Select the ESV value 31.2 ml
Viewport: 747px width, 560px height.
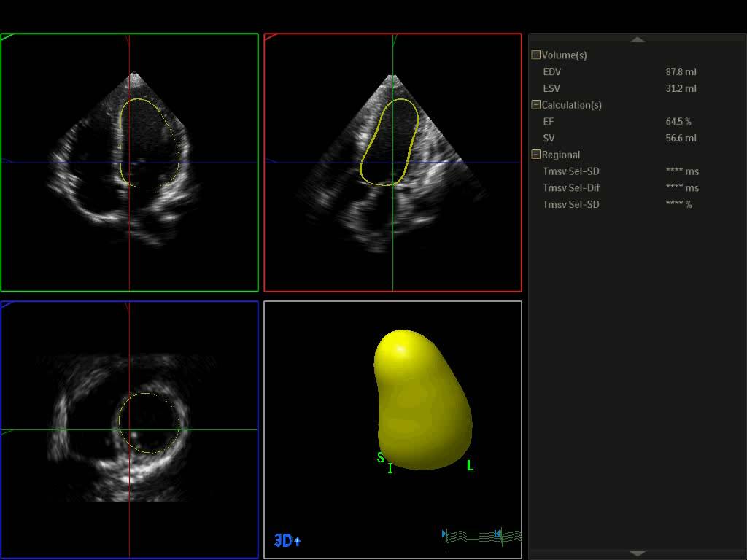click(x=681, y=88)
